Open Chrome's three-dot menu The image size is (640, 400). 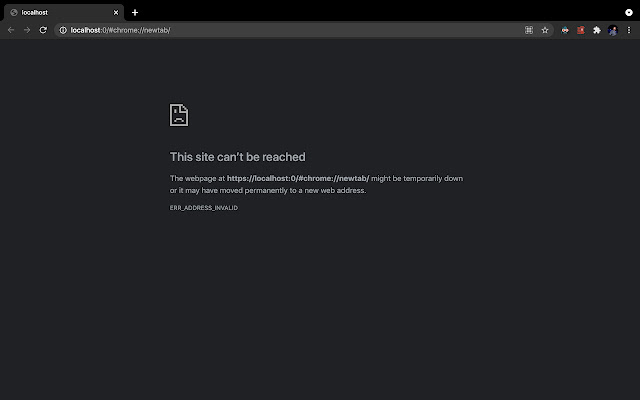pos(629,30)
